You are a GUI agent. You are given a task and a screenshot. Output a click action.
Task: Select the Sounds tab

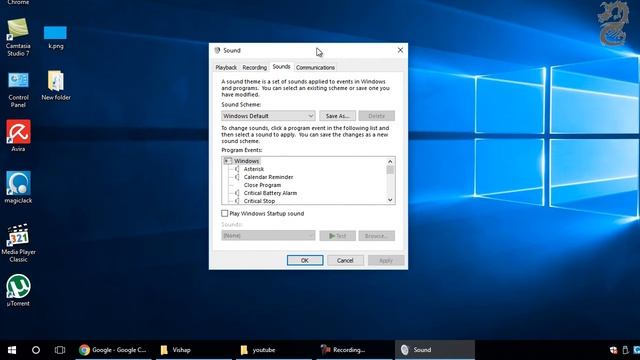tap(281, 67)
